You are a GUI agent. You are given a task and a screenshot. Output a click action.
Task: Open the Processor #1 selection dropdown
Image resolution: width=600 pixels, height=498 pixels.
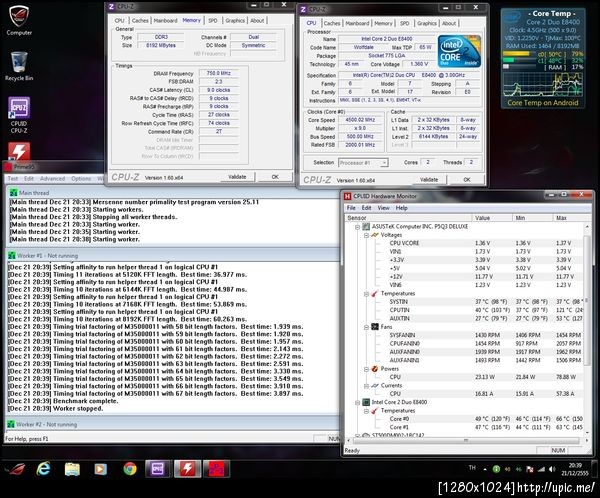(363, 163)
